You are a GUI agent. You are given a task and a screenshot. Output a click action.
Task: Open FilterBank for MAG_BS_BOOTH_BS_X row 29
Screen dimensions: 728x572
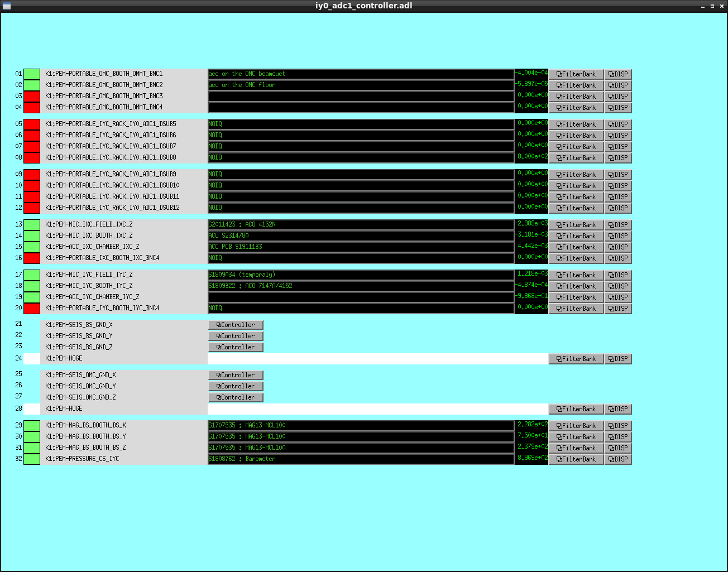click(576, 426)
